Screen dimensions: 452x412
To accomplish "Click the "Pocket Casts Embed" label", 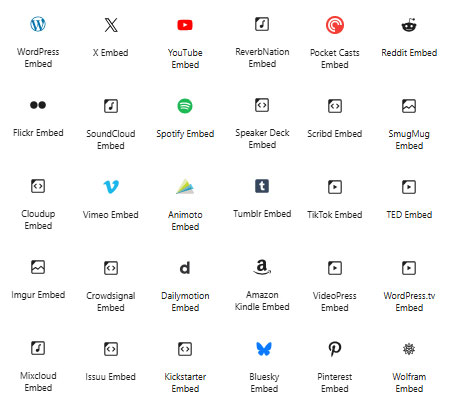I will [335, 59].
